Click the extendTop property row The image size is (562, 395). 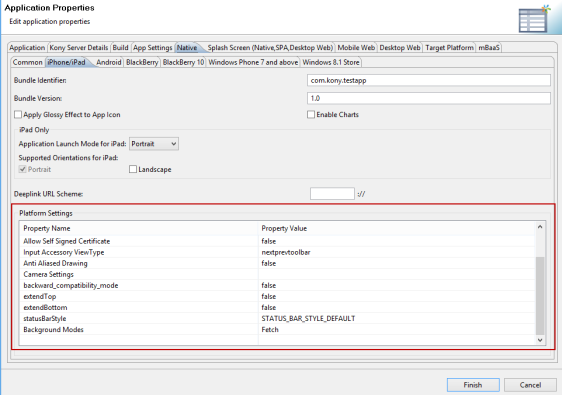pos(277,297)
